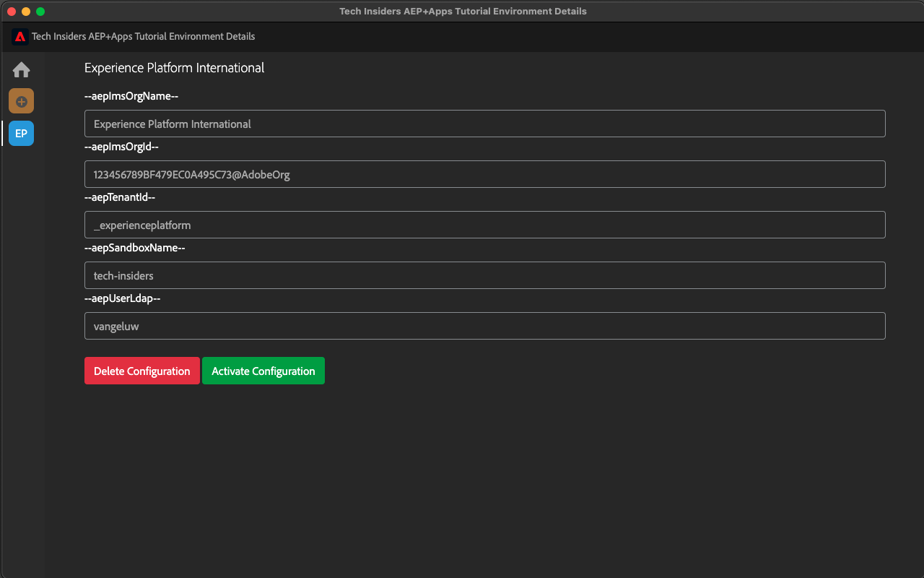
Task: Click the --aepImsOrgName-- label
Action: (131, 96)
